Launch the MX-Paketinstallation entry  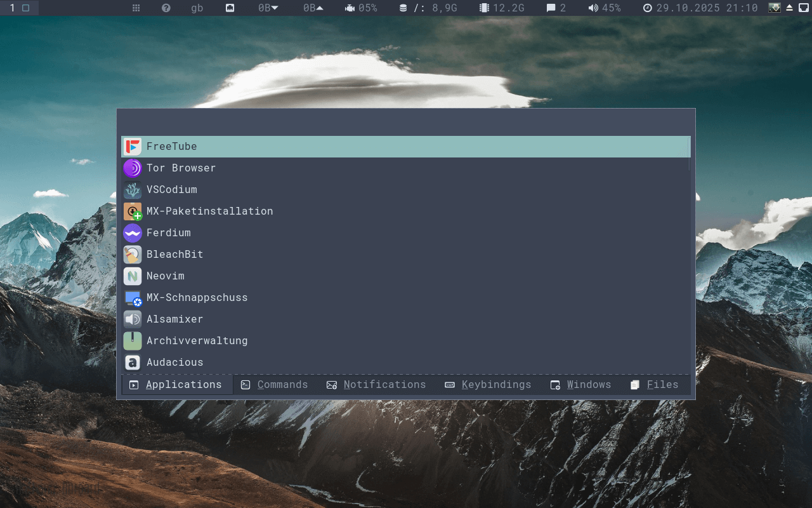tap(209, 211)
